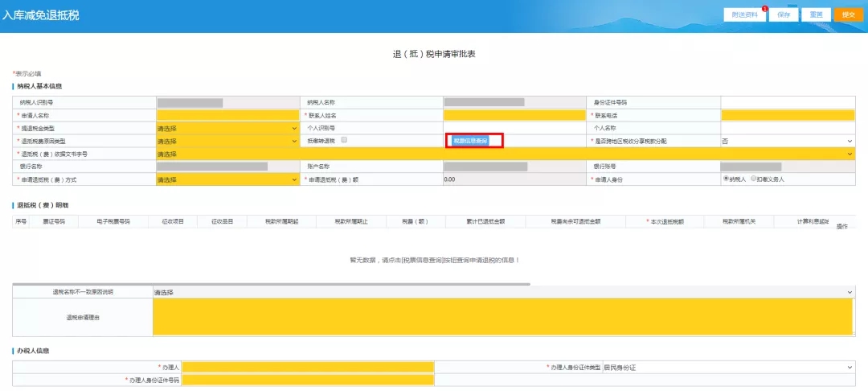
Task: Open the 办理人身份证件类型 dropdown
Action: (728, 368)
